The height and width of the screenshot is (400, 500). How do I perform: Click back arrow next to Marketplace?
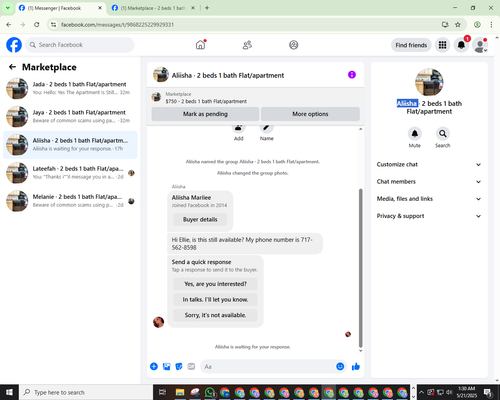[x=12, y=67]
